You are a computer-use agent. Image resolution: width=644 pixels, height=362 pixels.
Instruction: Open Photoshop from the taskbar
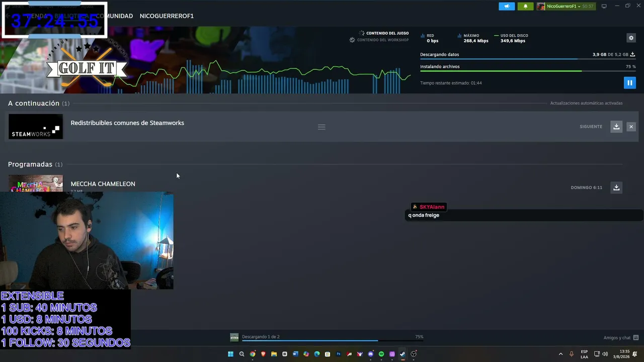[338, 354]
